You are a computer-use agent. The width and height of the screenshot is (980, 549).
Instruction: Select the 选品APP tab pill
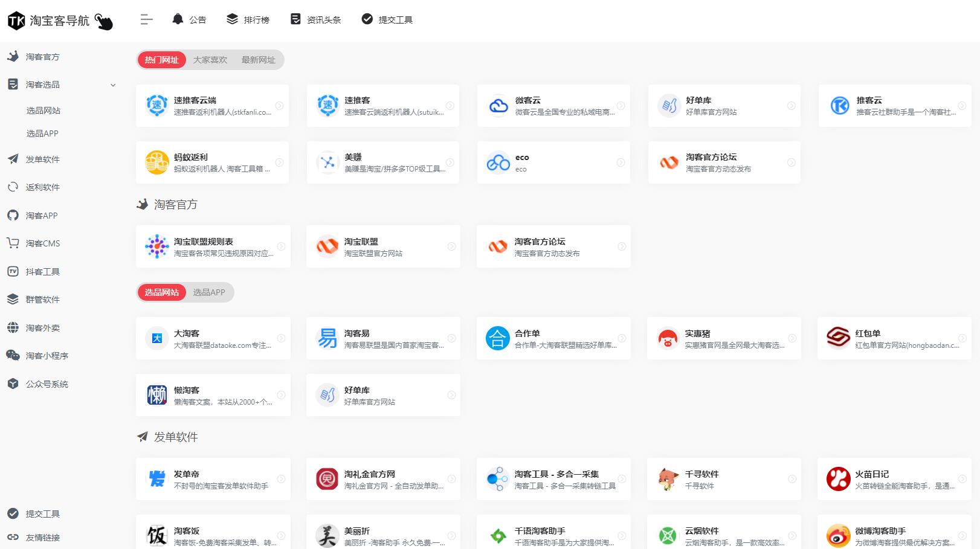click(x=209, y=292)
